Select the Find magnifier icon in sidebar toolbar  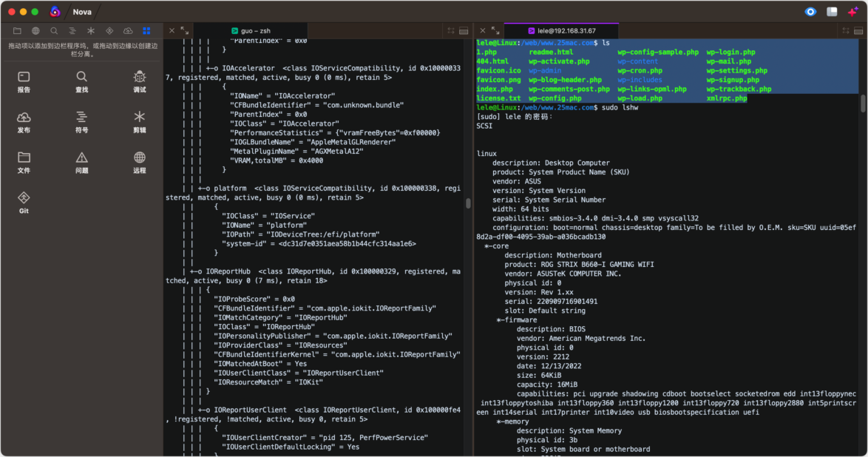54,31
